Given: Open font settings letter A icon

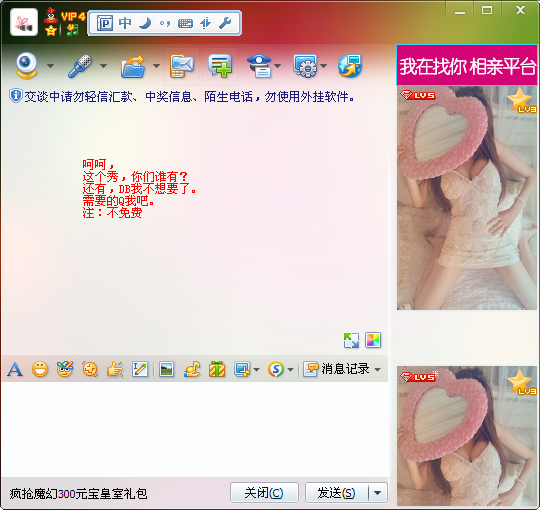Looking at the screenshot, I should click(15, 370).
